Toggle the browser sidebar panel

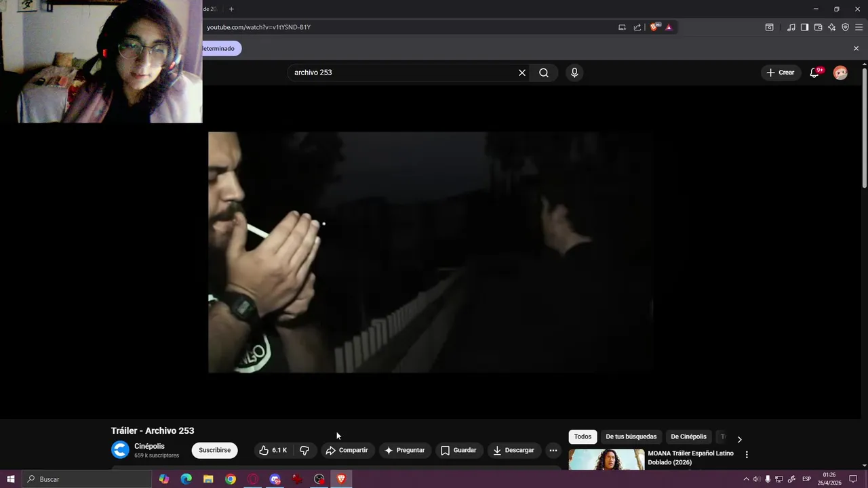[804, 27]
